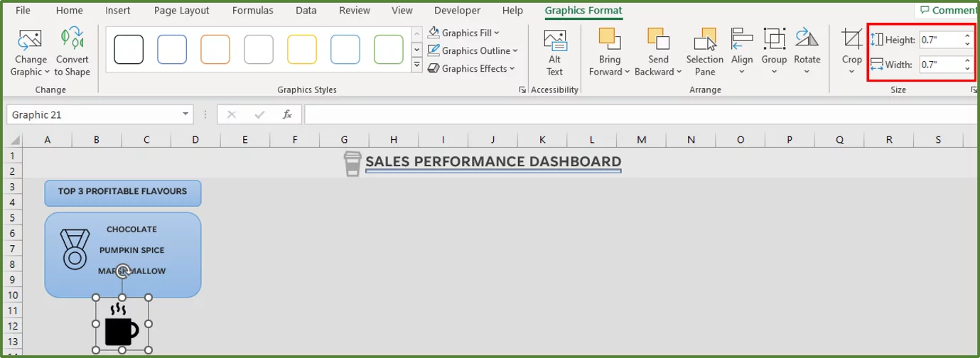Open the Crop dropdown arrow
Viewport: 980px width, 358px height.
[851, 72]
